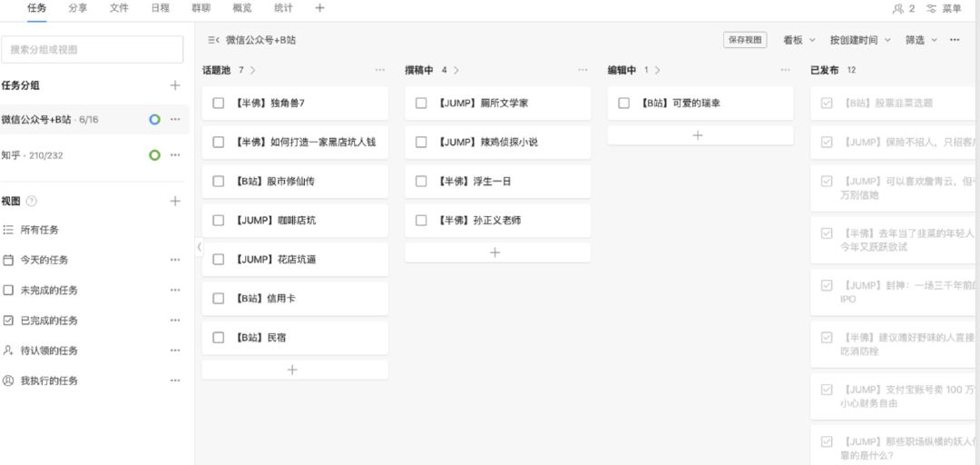Check the 【半佛】独角兽7 task checkbox
The image size is (980, 465).
(219, 104)
